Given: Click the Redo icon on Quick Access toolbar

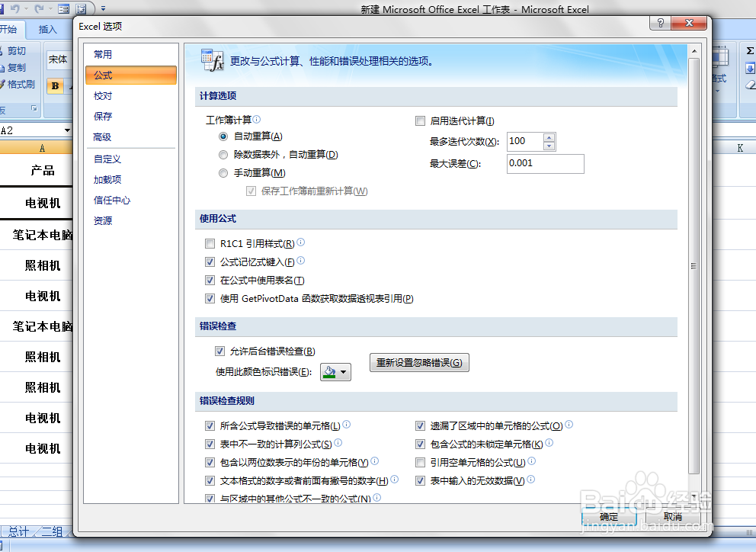Looking at the screenshot, I should pos(40,8).
